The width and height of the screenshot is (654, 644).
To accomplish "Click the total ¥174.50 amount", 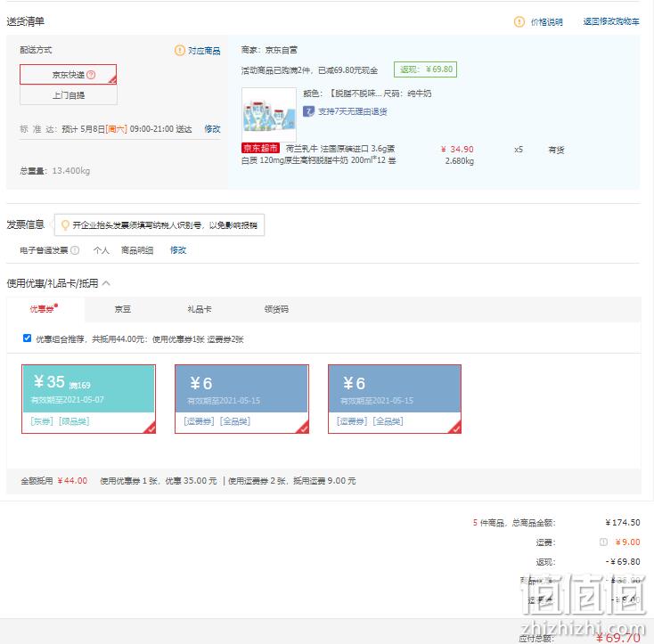I will (623, 522).
